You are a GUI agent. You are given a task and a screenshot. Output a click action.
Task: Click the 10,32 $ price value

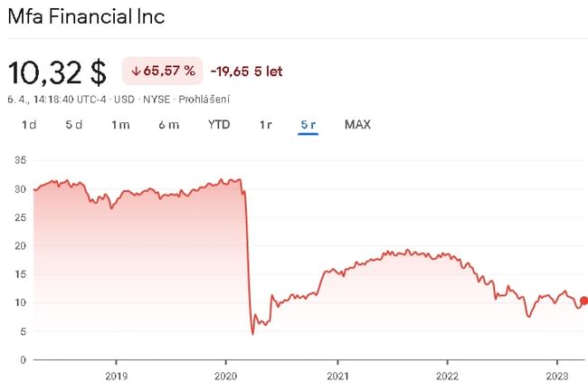tap(57, 72)
